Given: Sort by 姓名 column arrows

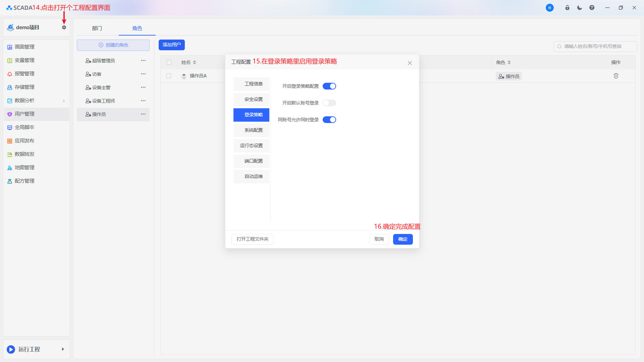Looking at the screenshot, I should [x=195, y=62].
